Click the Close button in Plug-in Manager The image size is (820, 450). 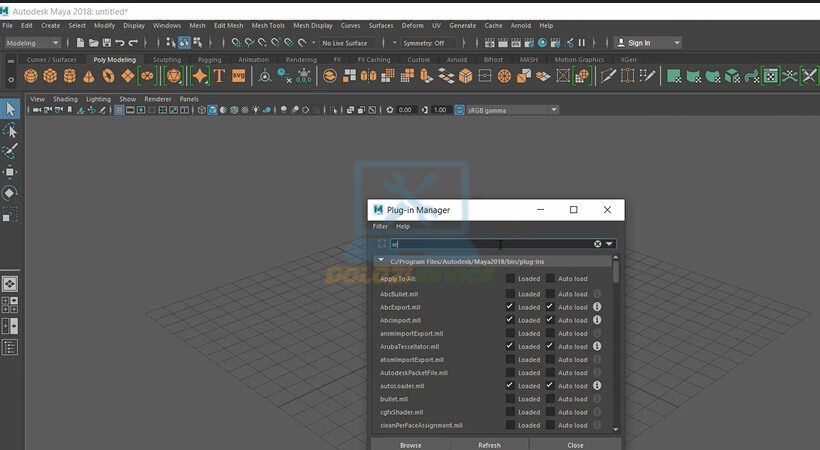click(575, 445)
